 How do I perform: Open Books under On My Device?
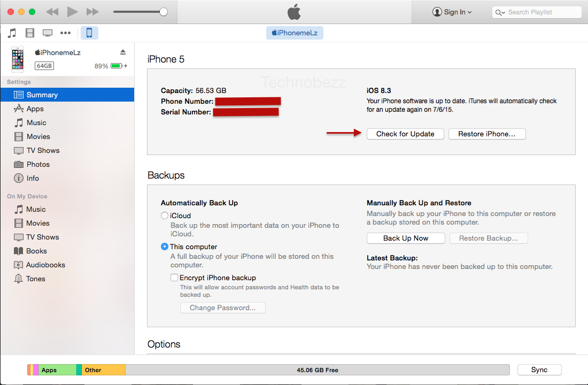point(67,251)
